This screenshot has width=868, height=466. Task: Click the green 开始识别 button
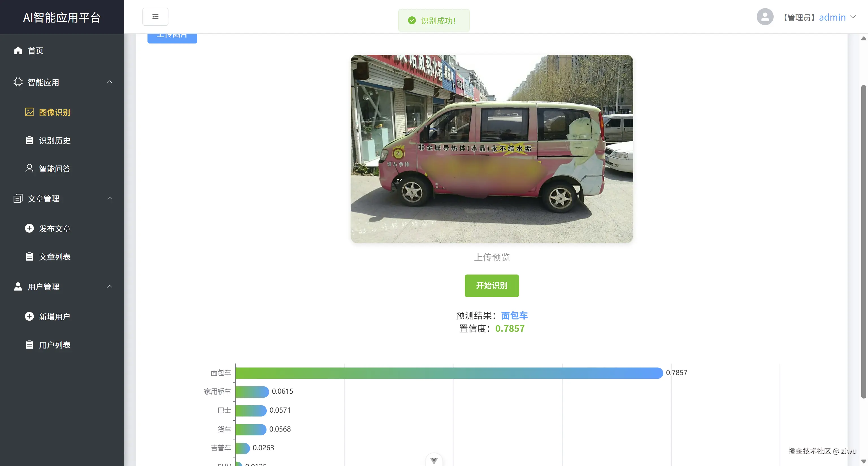(x=492, y=286)
